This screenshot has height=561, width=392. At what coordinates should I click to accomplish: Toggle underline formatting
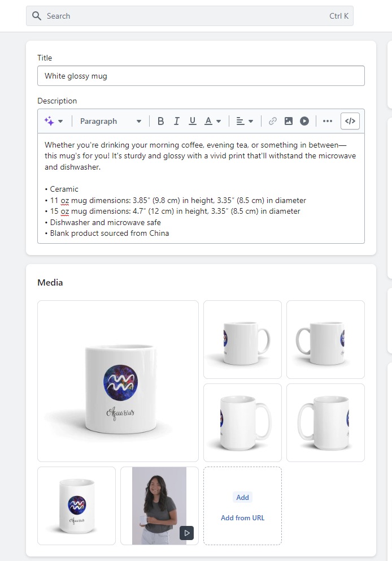[x=192, y=121]
